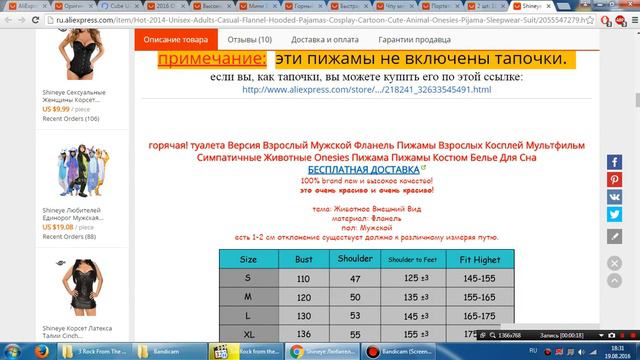Image resolution: width=640 pixels, height=360 pixels.
Task: Click the black corset product thumbnail
Action: 81,55
